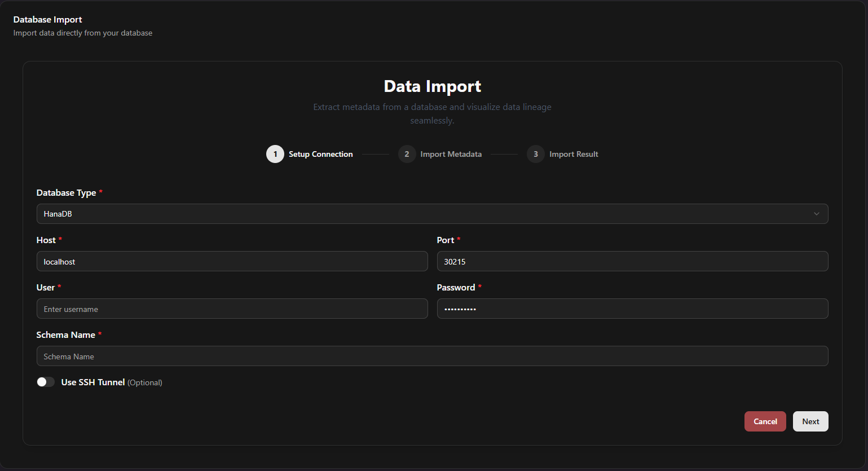Open the Database Type dropdown showing HanaDB
The height and width of the screenshot is (471, 868).
click(x=432, y=214)
